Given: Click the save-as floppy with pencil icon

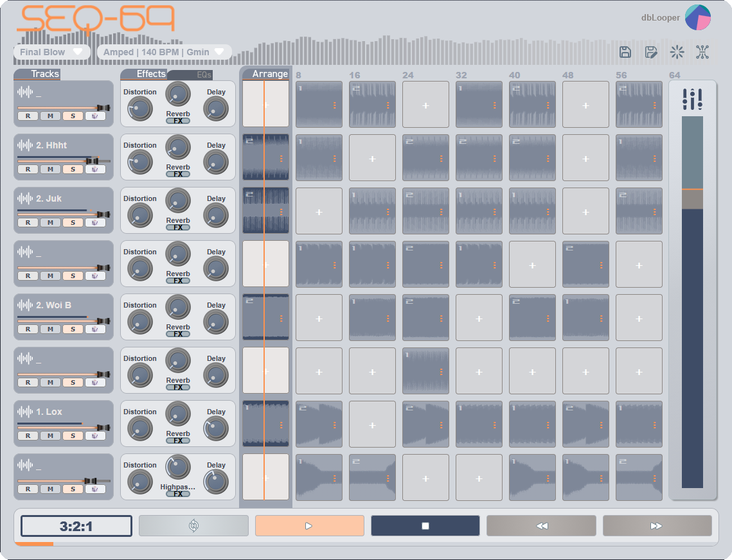Looking at the screenshot, I should (x=651, y=52).
